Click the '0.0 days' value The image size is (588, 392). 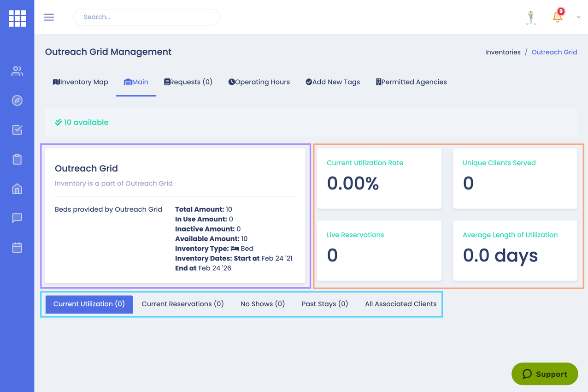click(x=500, y=255)
